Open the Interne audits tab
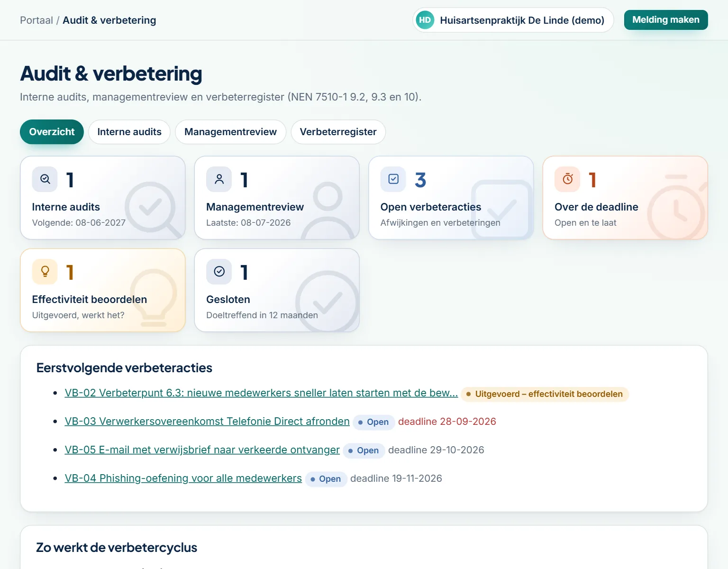This screenshot has height=569, width=728. coord(129,132)
